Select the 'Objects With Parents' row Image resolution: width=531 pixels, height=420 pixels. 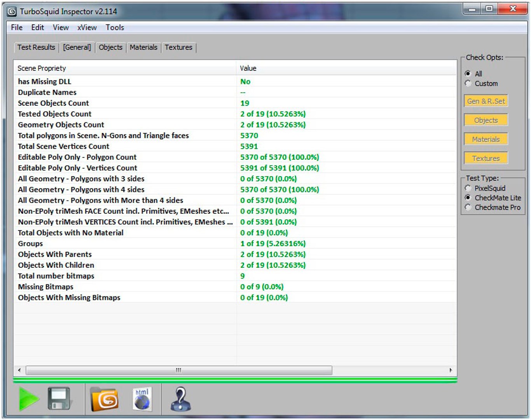pos(235,254)
